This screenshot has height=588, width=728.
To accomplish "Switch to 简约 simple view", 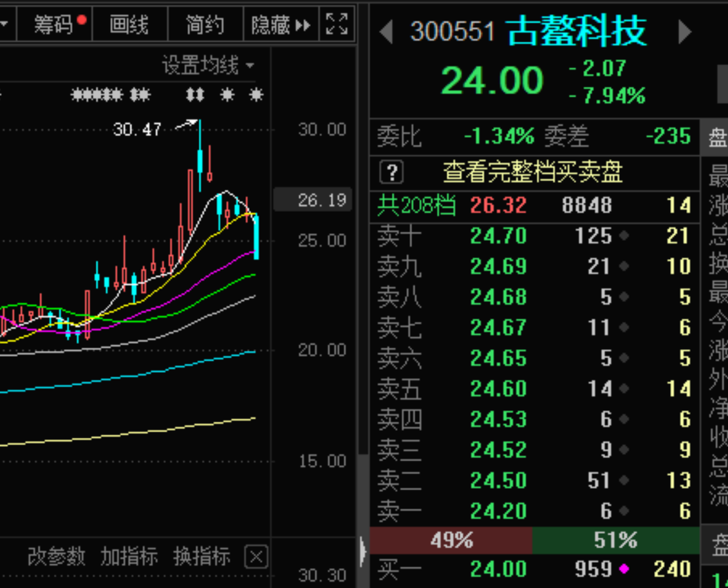I will pyautogui.click(x=205, y=24).
